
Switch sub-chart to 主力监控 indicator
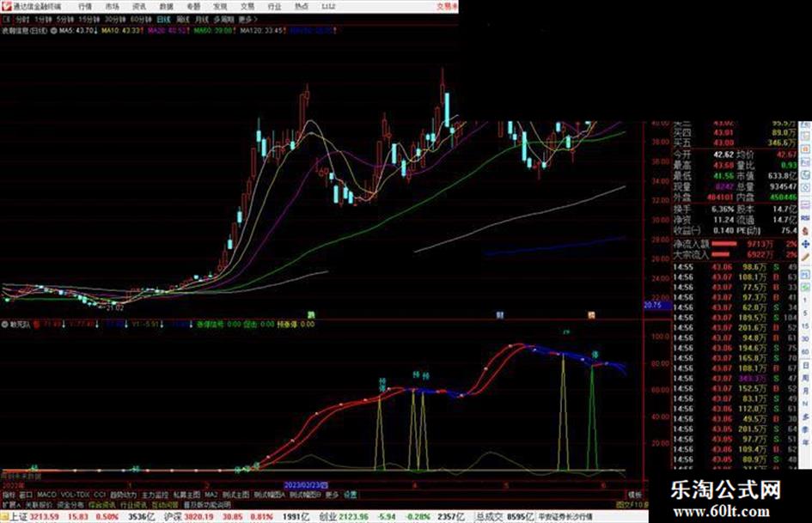(156, 495)
